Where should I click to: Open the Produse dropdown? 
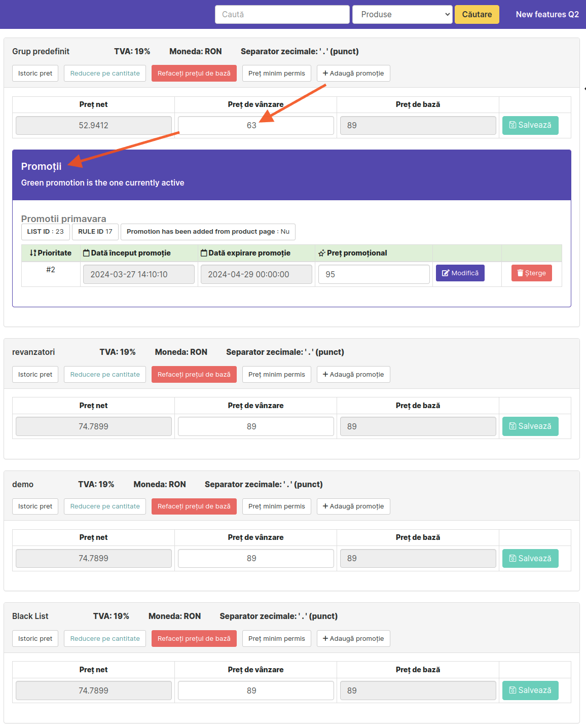tap(402, 14)
